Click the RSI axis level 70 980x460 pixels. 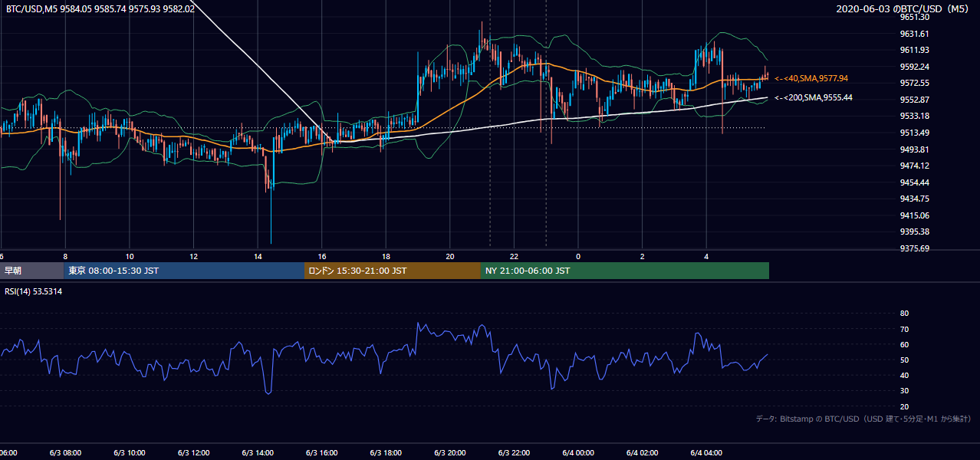904,329
